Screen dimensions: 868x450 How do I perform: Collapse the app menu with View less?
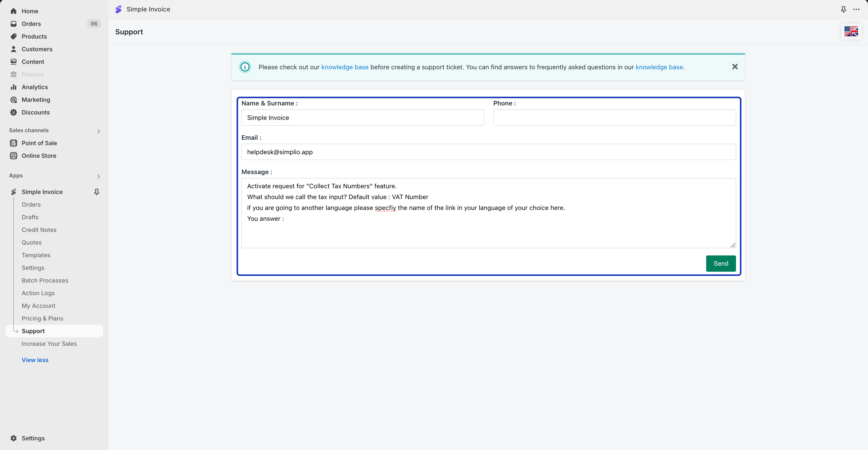click(x=35, y=360)
